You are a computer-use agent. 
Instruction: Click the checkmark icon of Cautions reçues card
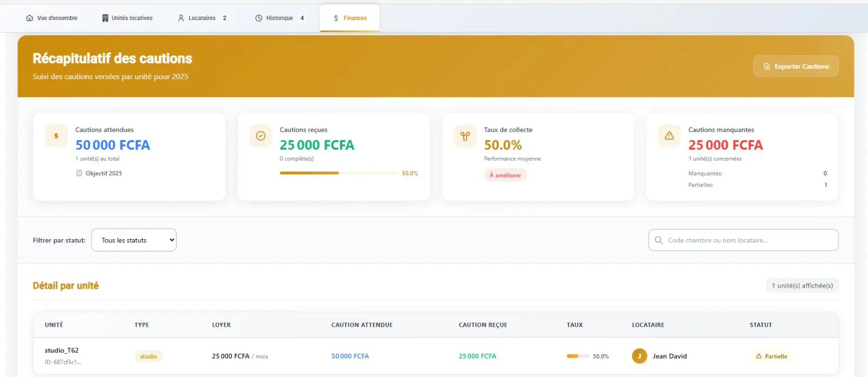[261, 136]
